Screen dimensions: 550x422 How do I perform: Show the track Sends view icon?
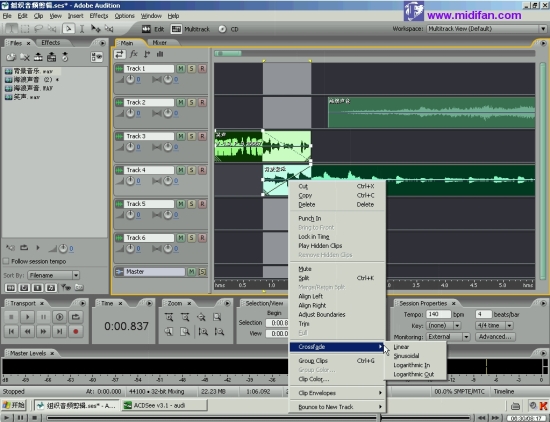(x=147, y=54)
